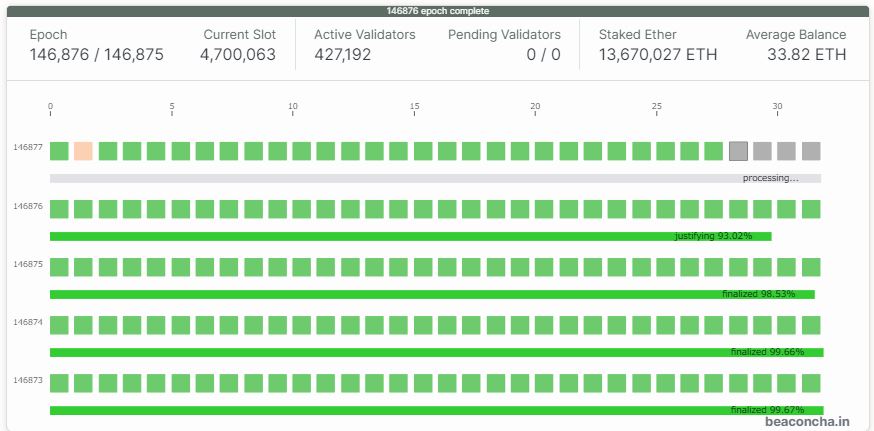
Task: Select the first green slot of epoch 146876
Action: pyautogui.click(x=59, y=209)
